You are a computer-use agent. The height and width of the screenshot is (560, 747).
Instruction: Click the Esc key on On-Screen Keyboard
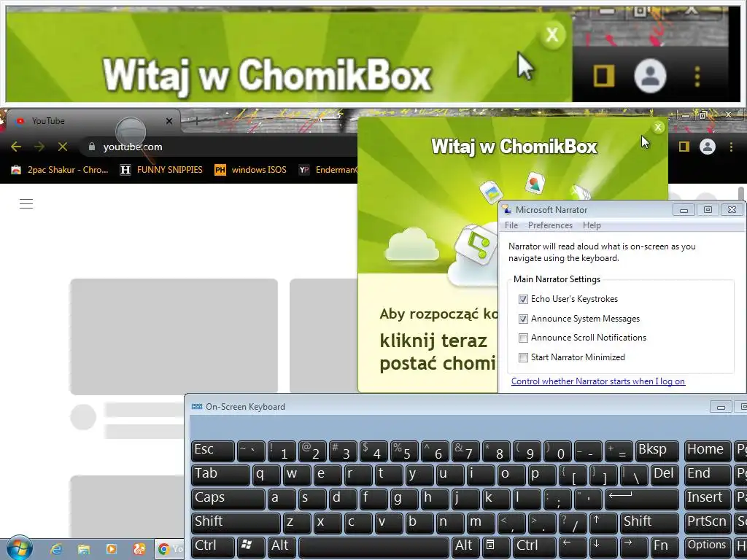212,451
